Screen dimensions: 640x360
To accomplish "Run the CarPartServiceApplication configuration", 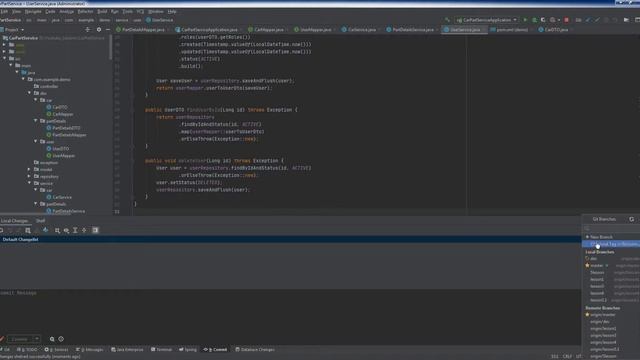I will tap(525, 20).
